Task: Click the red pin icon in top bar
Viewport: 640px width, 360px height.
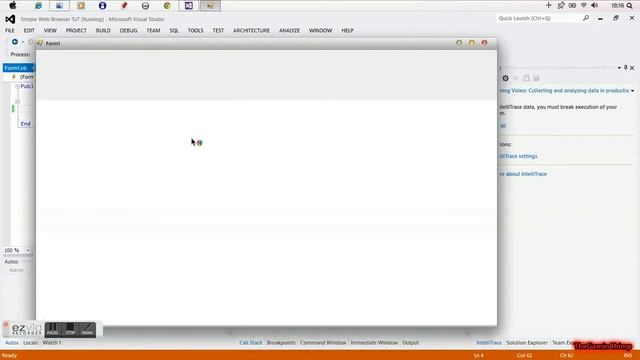Action: point(124,6)
